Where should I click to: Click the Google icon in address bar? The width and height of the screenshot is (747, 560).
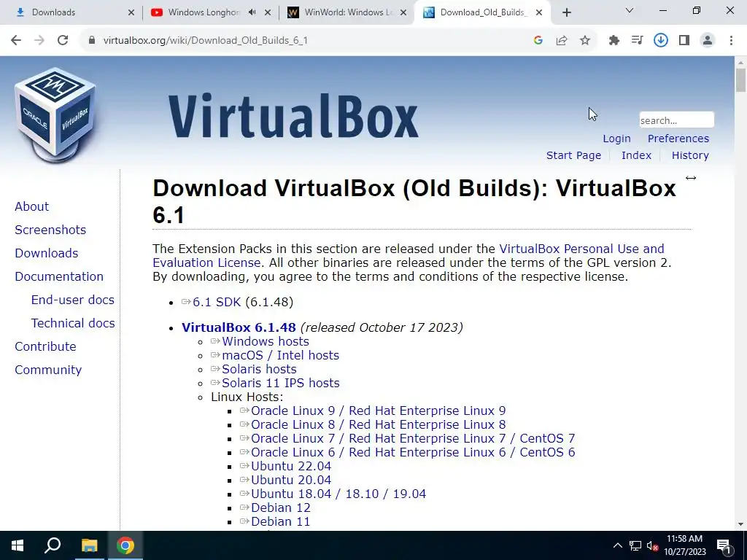click(x=538, y=41)
